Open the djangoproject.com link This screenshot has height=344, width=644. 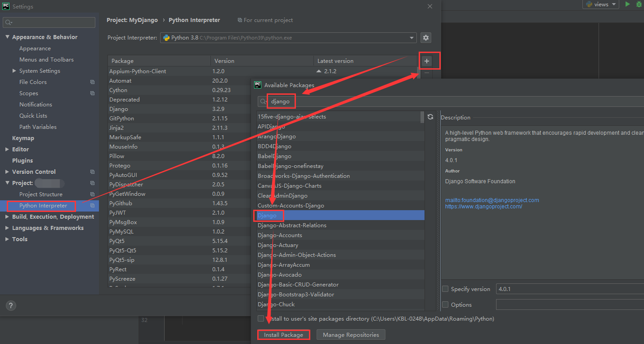(x=483, y=207)
